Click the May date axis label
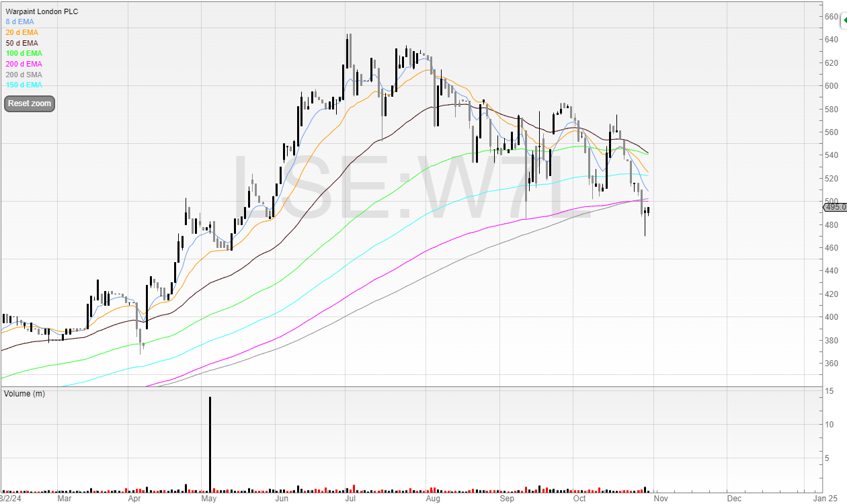847x504 pixels. (208, 499)
